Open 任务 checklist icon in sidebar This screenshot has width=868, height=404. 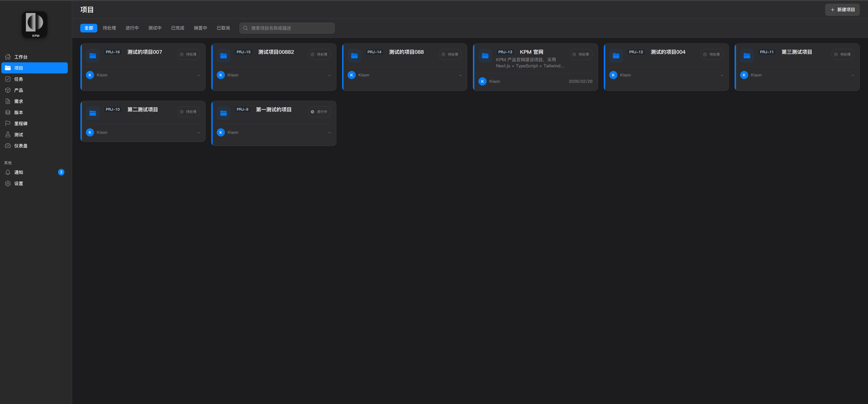(8, 79)
